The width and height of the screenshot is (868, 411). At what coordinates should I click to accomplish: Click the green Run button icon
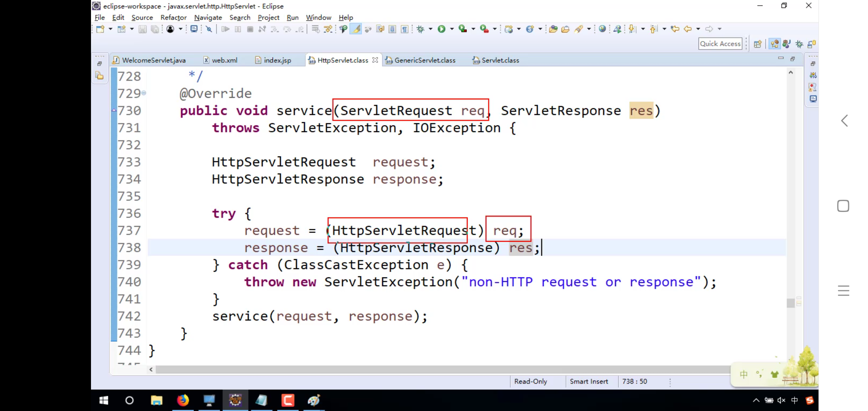(x=441, y=29)
